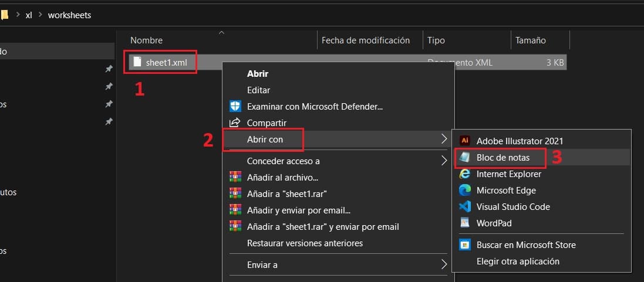The image size is (644, 282).
Task: Open with WordPad
Action: tap(494, 223)
